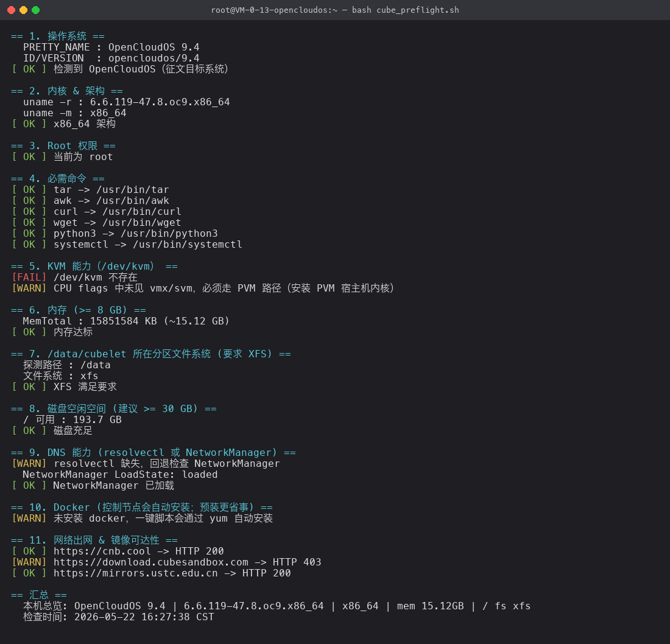Click the red close window button
This screenshot has height=644, width=670.
[12, 10]
